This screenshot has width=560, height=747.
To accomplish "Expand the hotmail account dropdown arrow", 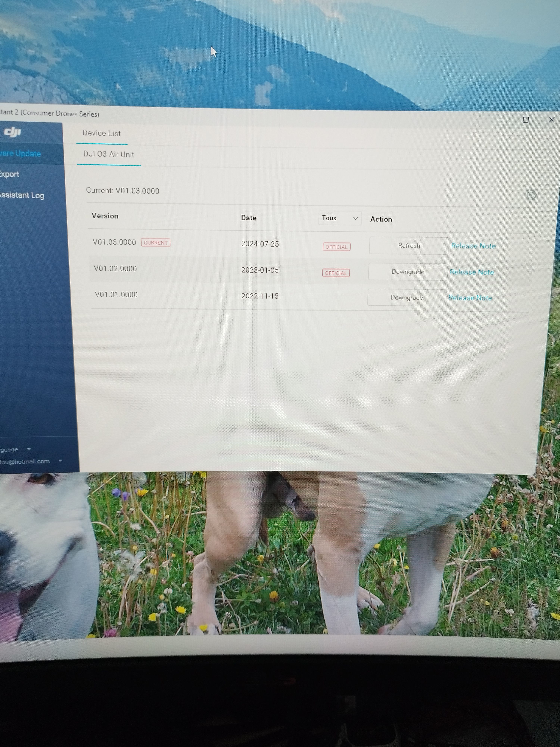I will 60,461.
